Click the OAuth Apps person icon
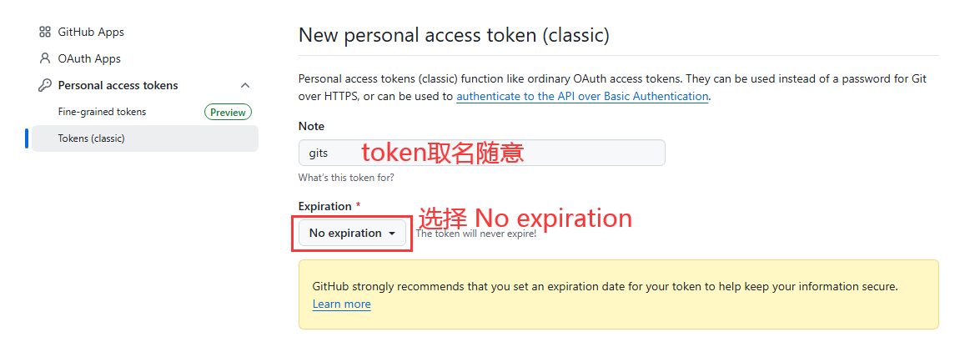This screenshot has height=337, width=980. click(45, 58)
